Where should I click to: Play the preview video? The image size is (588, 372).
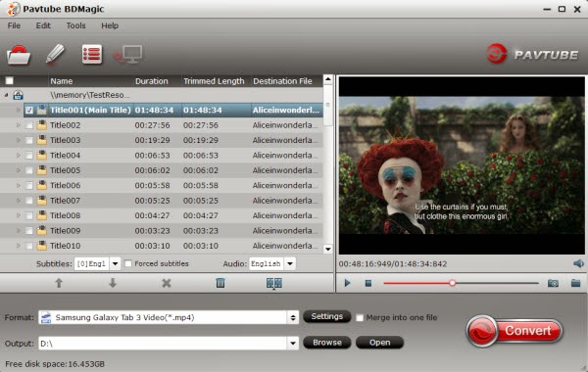click(347, 283)
